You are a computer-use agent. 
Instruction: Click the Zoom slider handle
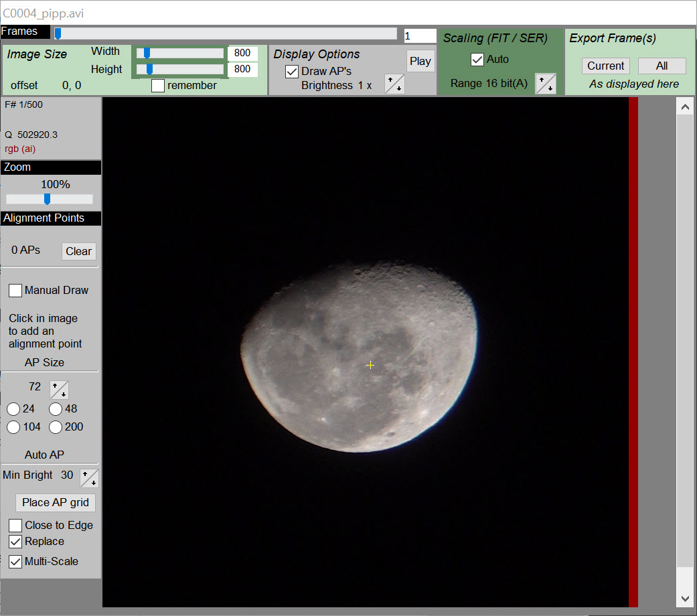tap(47, 199)
